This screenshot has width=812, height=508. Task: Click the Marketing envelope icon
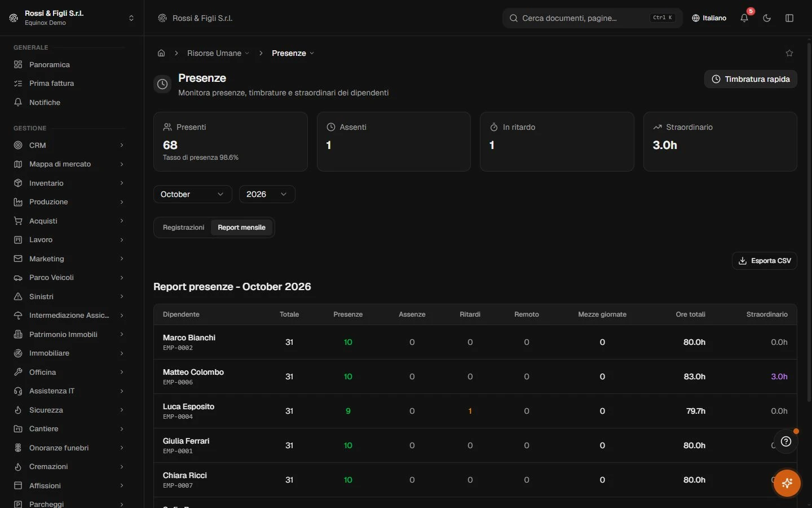(18, 259)
